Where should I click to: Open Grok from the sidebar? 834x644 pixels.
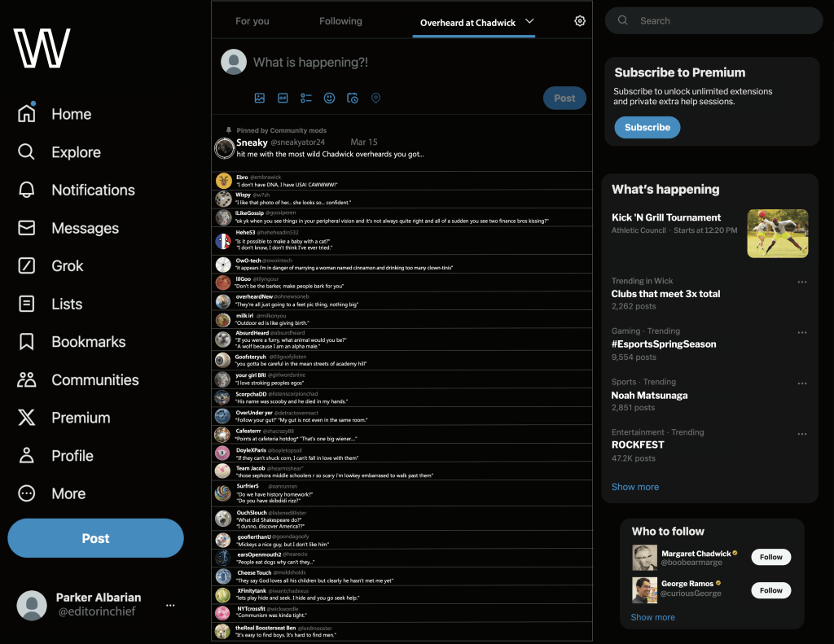click(27, 265)
